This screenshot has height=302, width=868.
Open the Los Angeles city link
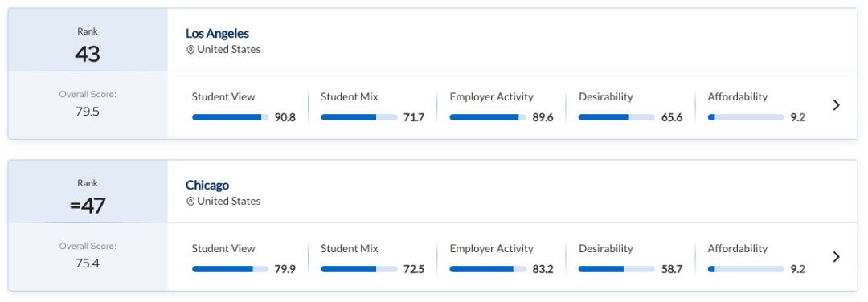tap(218, 33)
